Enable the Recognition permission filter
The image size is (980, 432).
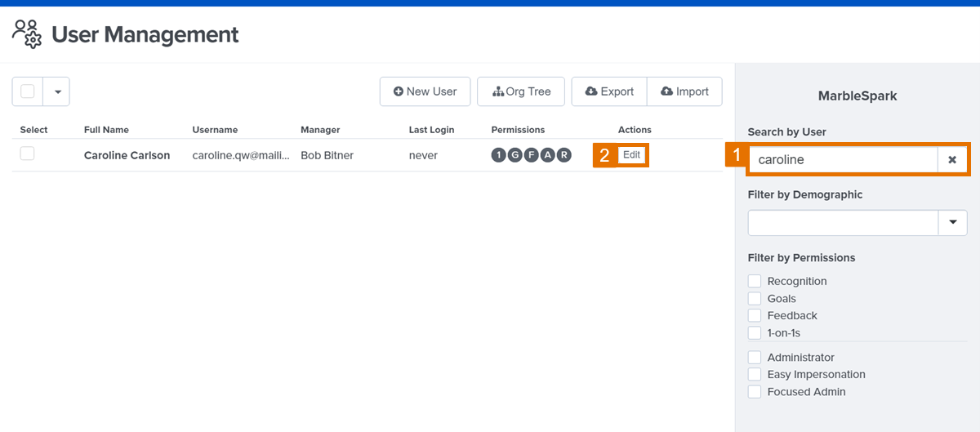(x=755, y=281)
